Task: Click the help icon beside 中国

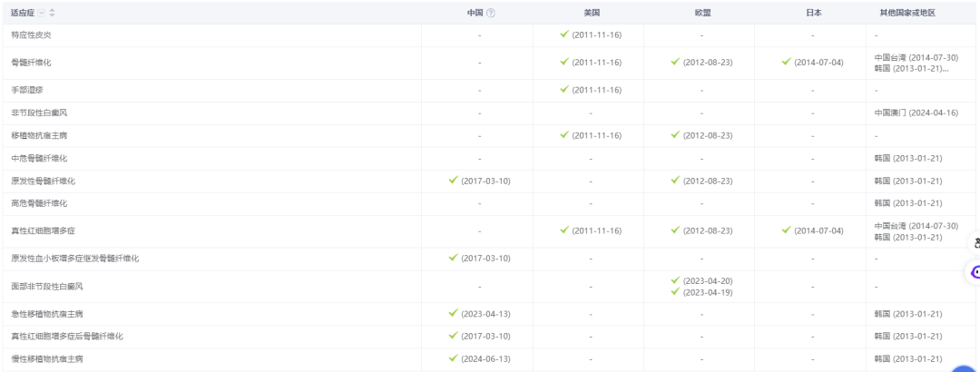Action: pos(491,13)
